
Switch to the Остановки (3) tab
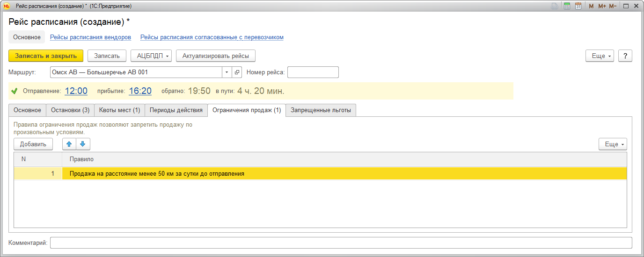pyautogui.click(x=70, y=110)
